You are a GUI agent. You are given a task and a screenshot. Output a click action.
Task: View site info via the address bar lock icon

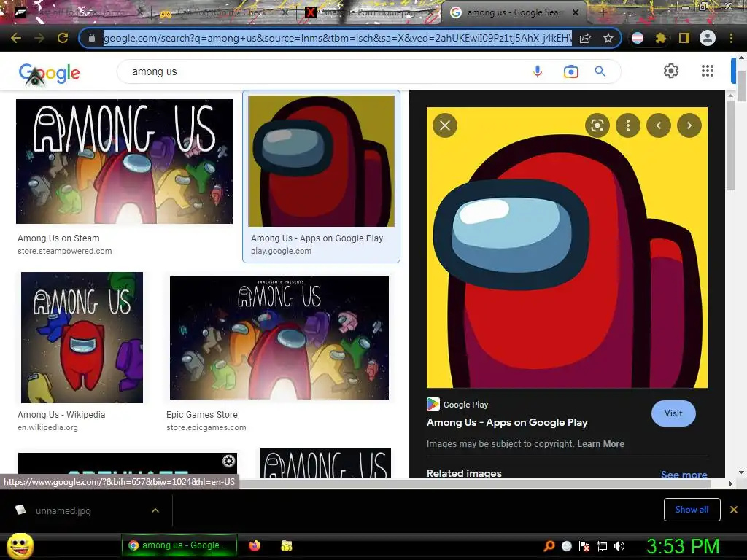92,38
